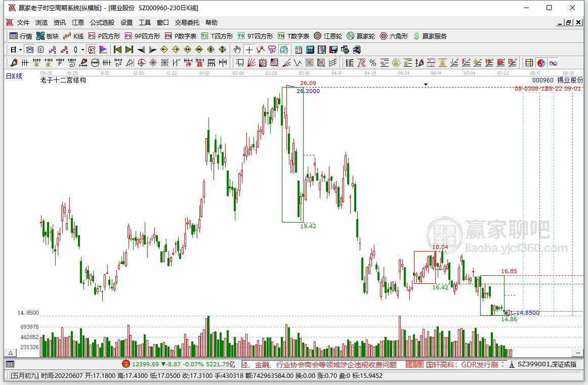The width and height of the screenshot is (588, 385).
Task: Toggle the yin-yang taiji indicator
Action: click(x=541, y=63)
